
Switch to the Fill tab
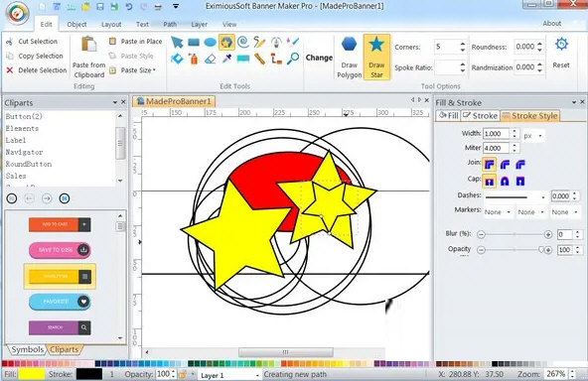449,116
